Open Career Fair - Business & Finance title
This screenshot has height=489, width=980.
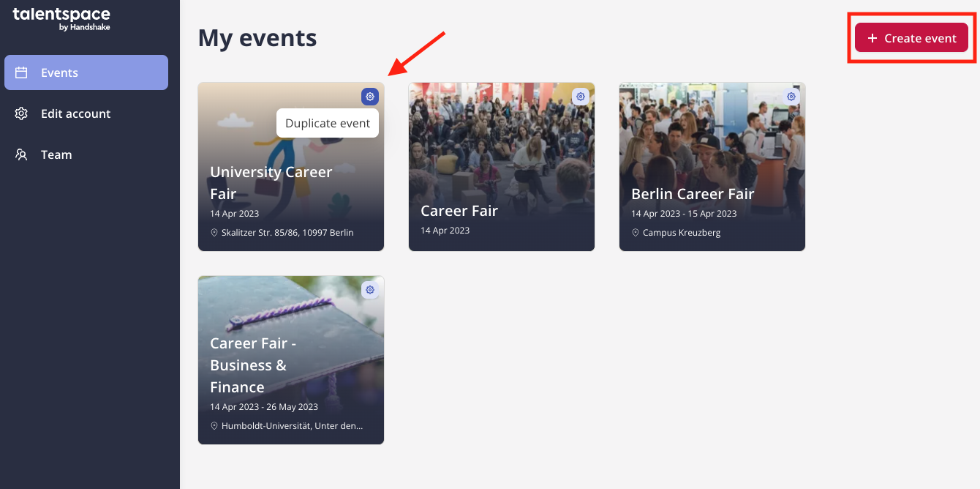coord(253,365)
